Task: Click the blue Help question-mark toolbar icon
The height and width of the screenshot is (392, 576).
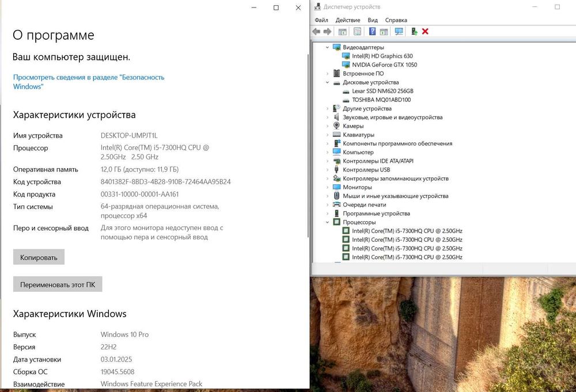Action: click(x=372, y=32)
